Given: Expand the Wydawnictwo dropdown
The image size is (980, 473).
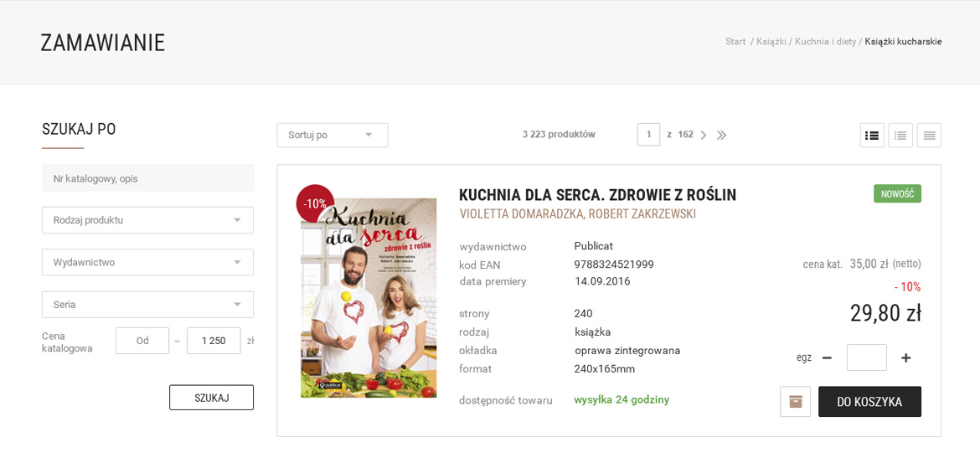Looking at the screenshot, I should [x=147, y=262].
